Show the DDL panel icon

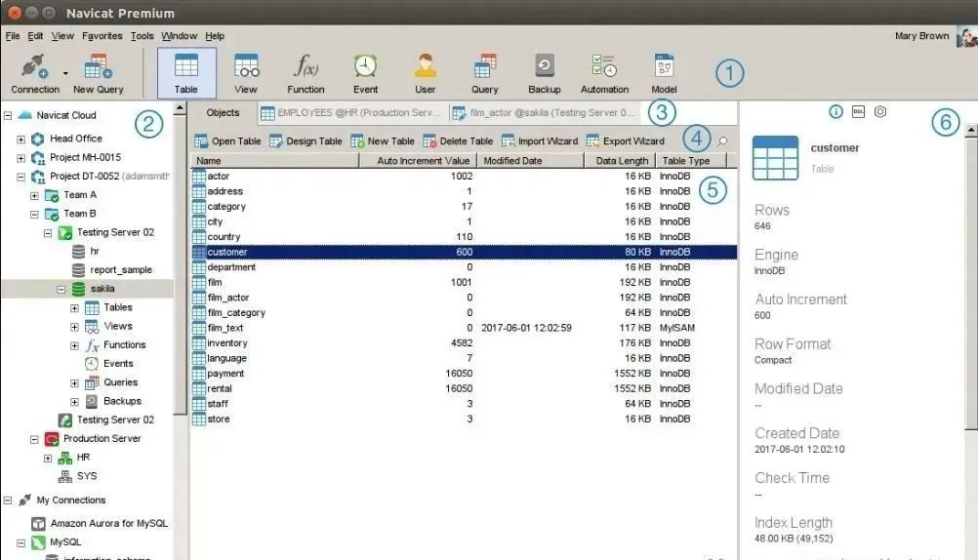pos(858,111)
